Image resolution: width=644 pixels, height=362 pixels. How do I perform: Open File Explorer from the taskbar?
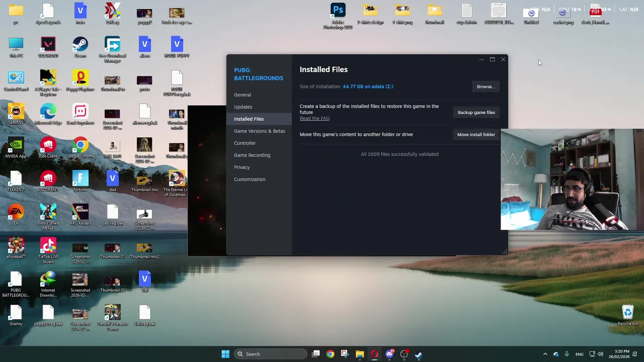click(x=360, y=354)
